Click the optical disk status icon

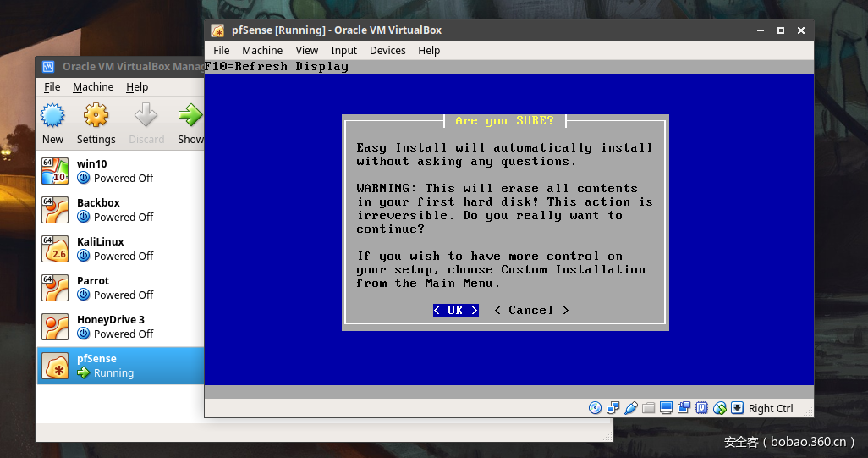tap(595, 408)
